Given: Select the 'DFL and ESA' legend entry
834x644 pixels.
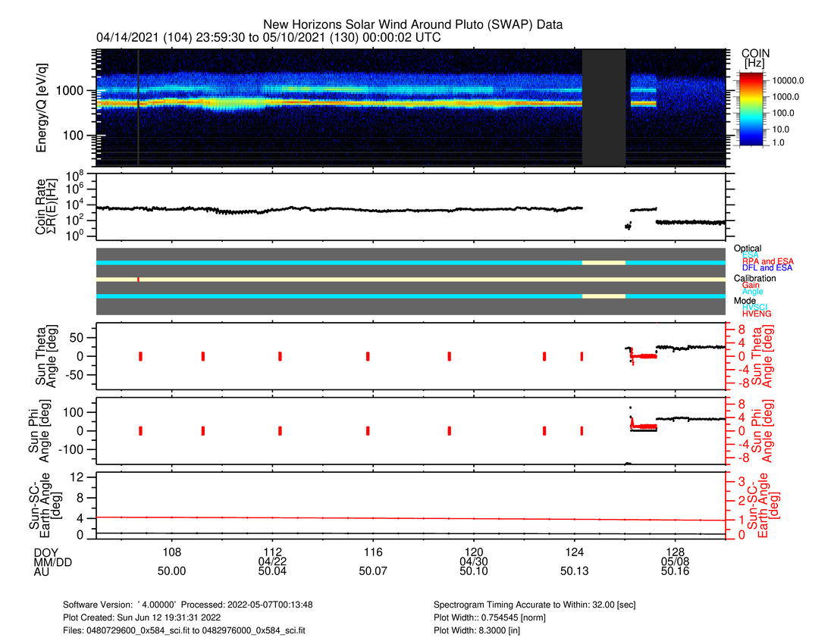Looking at the screenshot, I should coord(767,268).
